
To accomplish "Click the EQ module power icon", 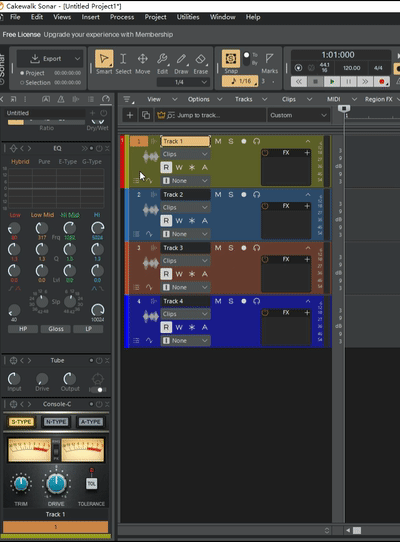I will 99,149.
